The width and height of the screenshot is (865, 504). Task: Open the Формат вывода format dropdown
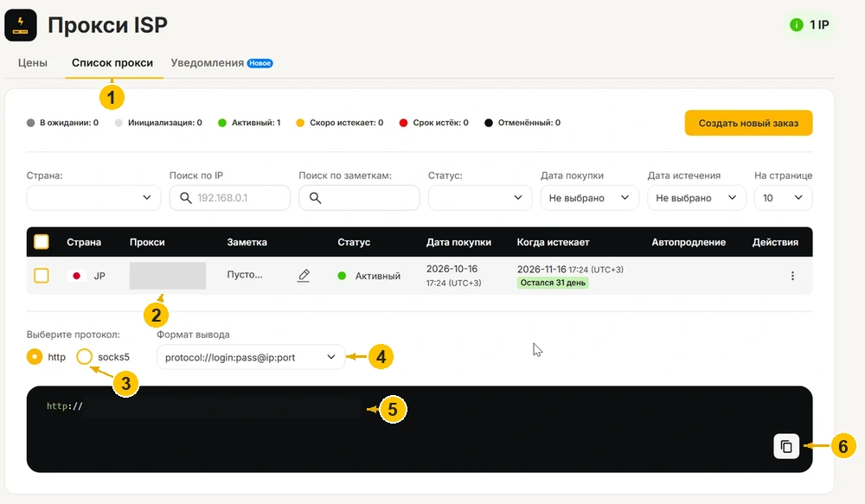pyautogui.click(x=251, y=357)
